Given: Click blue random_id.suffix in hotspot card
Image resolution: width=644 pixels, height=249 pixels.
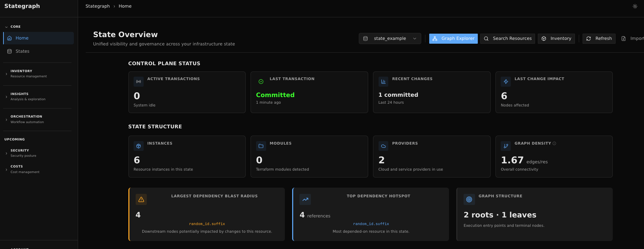Looking at the screenshot, I should coord(371,224).
